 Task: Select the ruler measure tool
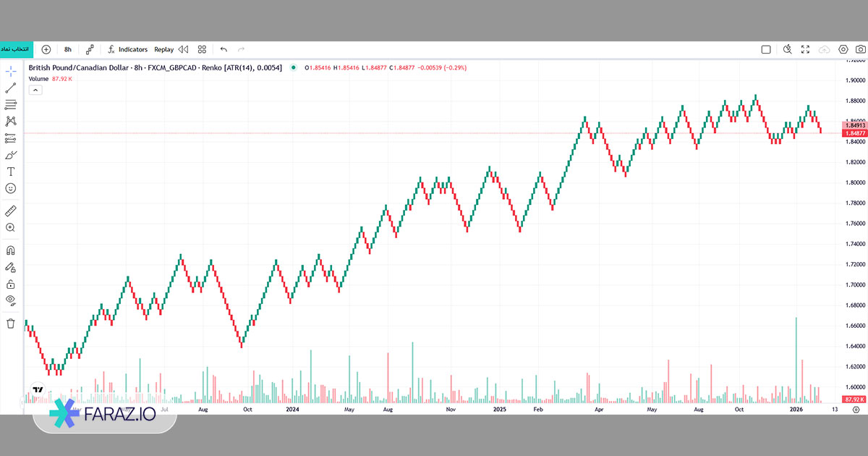(x=11, y=211)
